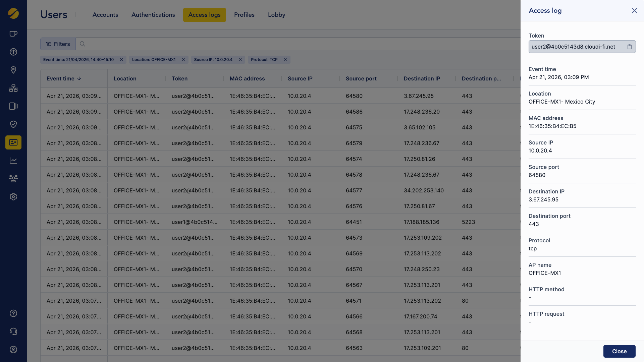Image resolution: width=644 pixels, height=362 pixels.
Task: Open the user groups icon in sidebar
Action: click(13, 179)
